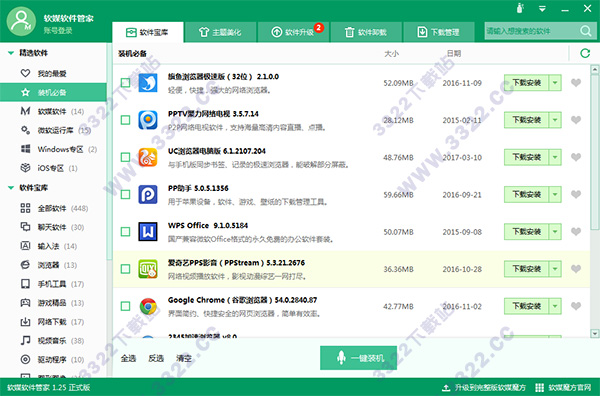Image resolution: width=600 pixels, height=396 pixels.
Task: Open download dropdown arrow for UC浏览器
Action: (x=555, y=157)
